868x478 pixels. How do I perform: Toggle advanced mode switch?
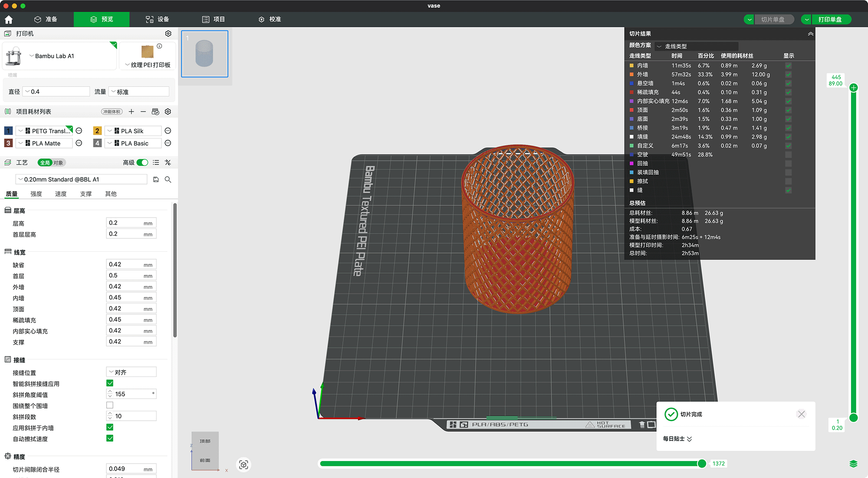tap(142, 162)
